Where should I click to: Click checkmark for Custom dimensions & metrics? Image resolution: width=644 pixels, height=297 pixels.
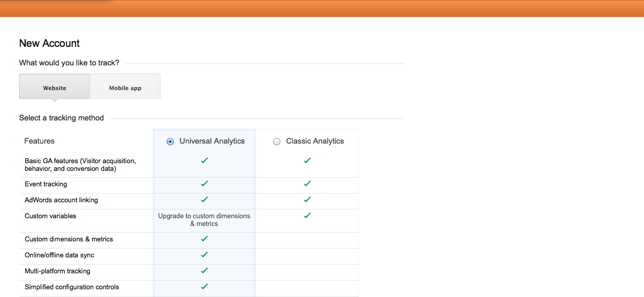(x=204, y=239)
